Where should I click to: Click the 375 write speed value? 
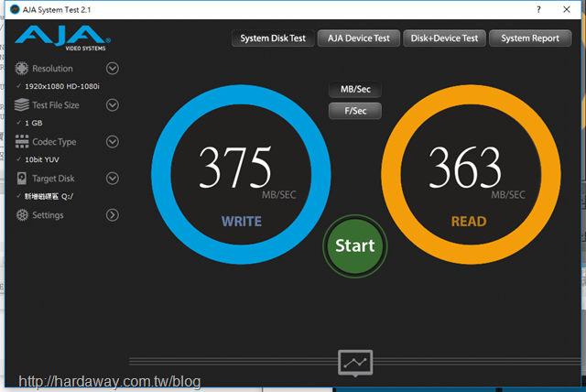(235, 167)
